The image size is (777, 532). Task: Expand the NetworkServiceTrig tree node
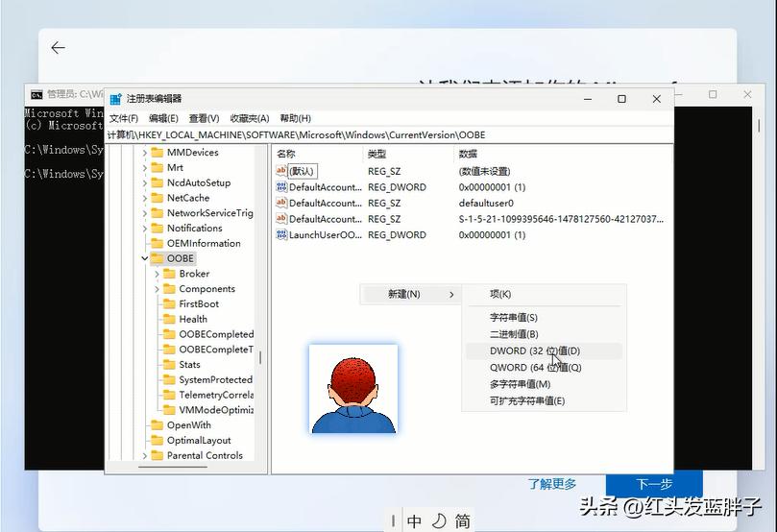tap(145, 213)
